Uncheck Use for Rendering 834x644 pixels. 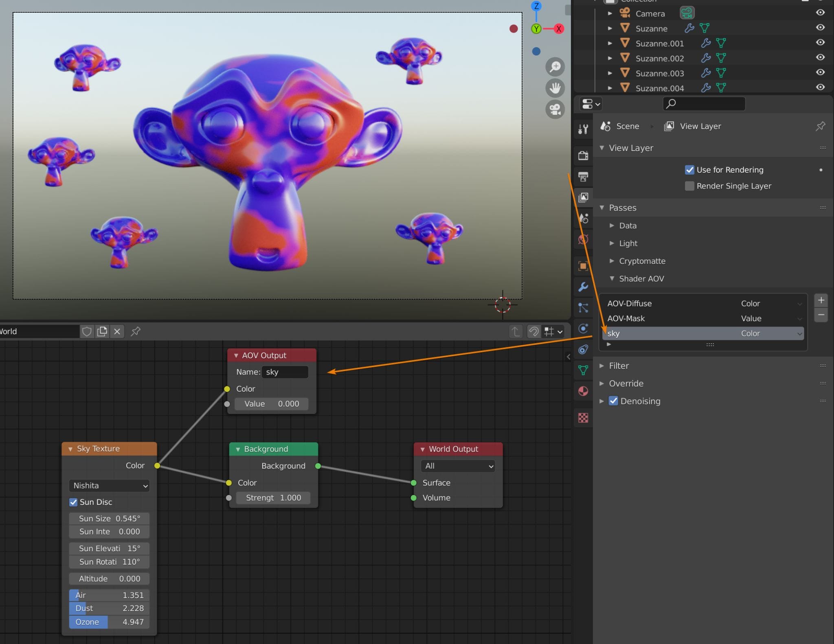(x=690, y=170)
